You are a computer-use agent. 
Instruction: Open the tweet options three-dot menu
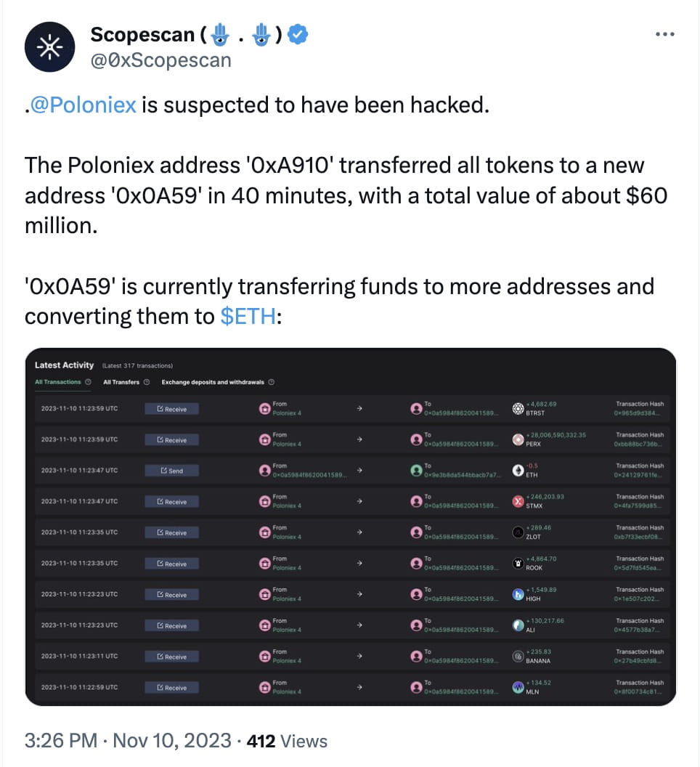click(x=665, y=33)
